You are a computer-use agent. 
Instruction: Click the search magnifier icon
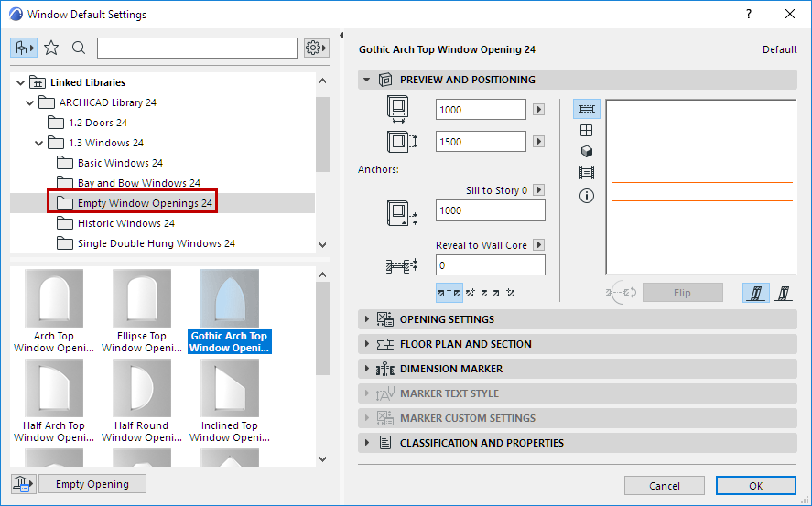79,48
